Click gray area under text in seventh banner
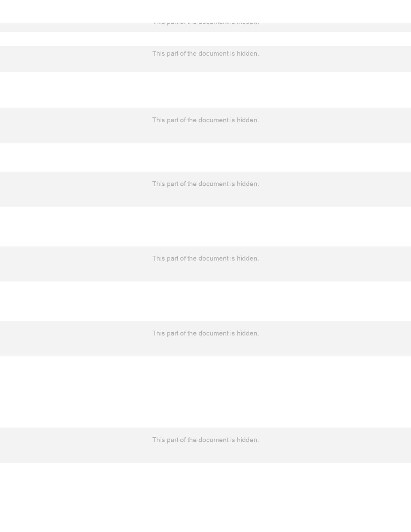The height and width of the screenshot is (532, 411). 205,454
